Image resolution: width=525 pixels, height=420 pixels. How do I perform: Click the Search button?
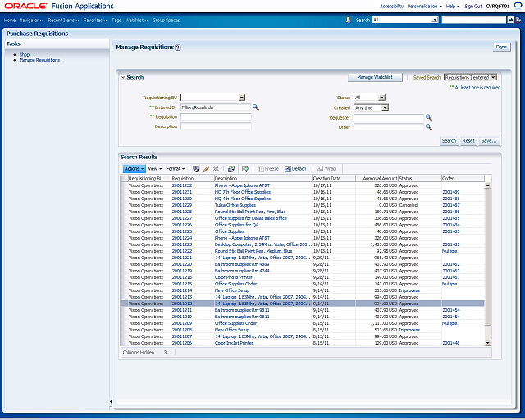point(449,141)
